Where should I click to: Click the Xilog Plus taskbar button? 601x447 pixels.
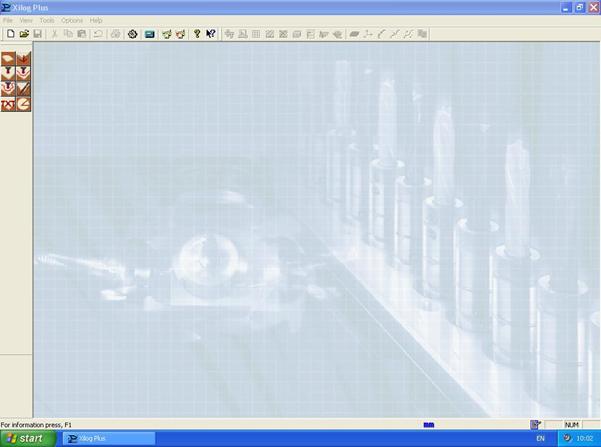(108, 438)
